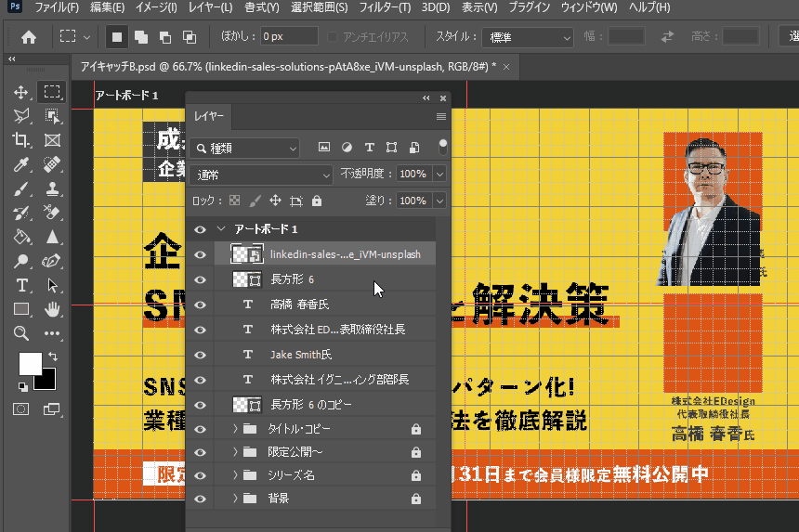Click the Home icon in options bar
Viewport: 799px width, 532px height.
(29, 36)
